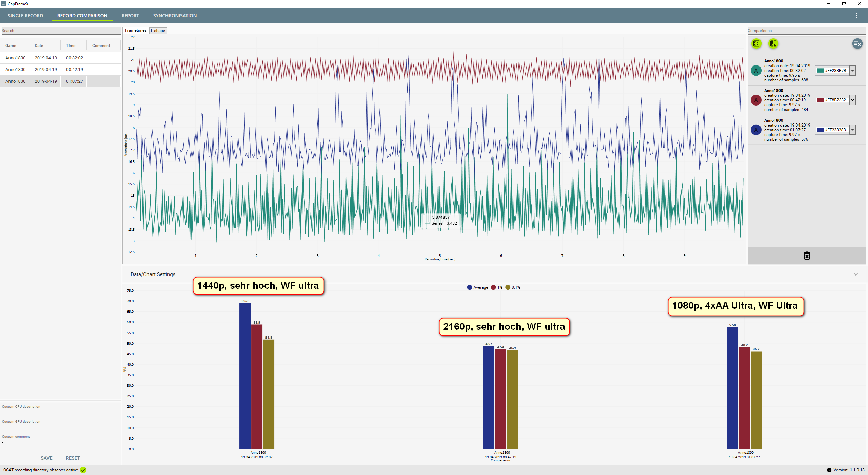
Task: Click the blue #FF23328B color swatch
Action: coord(820,130)
